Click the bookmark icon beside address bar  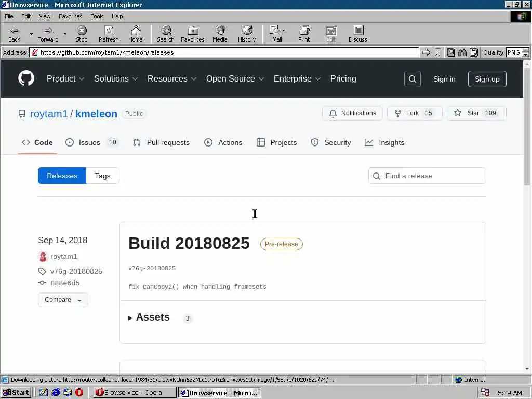pyautogui.click(x=437, y=52)
